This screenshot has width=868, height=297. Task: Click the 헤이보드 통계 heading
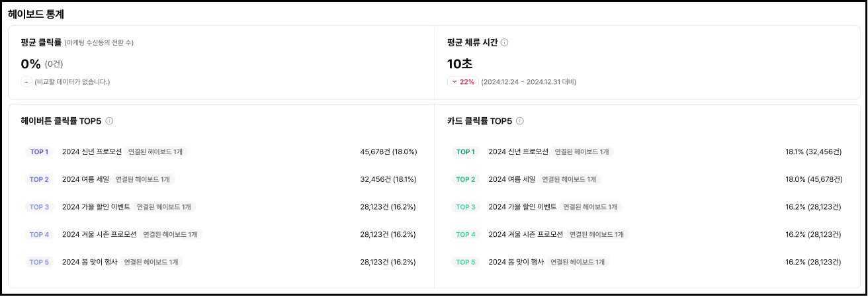click(x=36, y=14)
